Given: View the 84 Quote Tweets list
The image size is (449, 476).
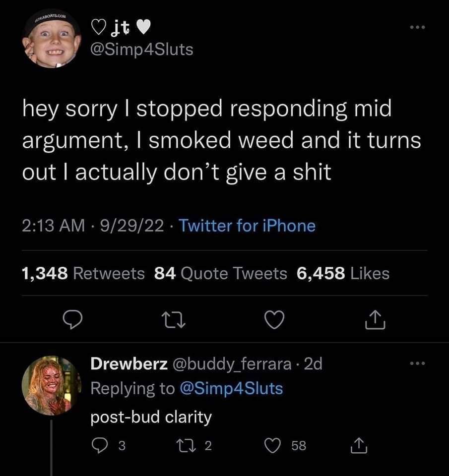Looking at the screenshot, I should click(x=220, y=273).
